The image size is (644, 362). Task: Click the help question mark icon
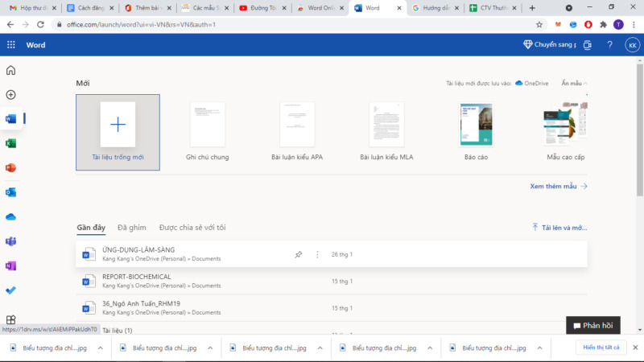pyautogui.click(x=610, y=45)
